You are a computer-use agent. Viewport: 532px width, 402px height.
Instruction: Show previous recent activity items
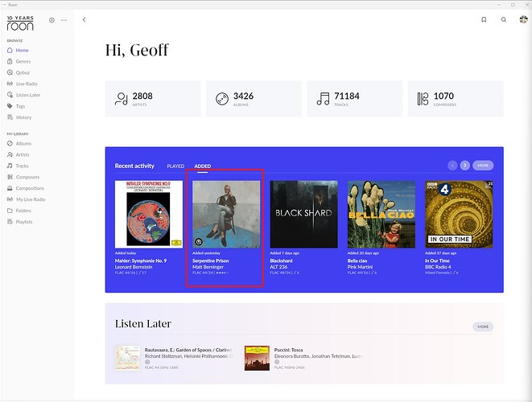[x=452, y=166]
